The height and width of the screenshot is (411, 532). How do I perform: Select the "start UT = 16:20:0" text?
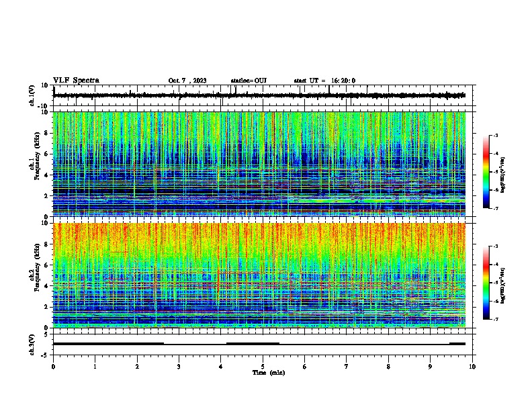pos(324,81)
